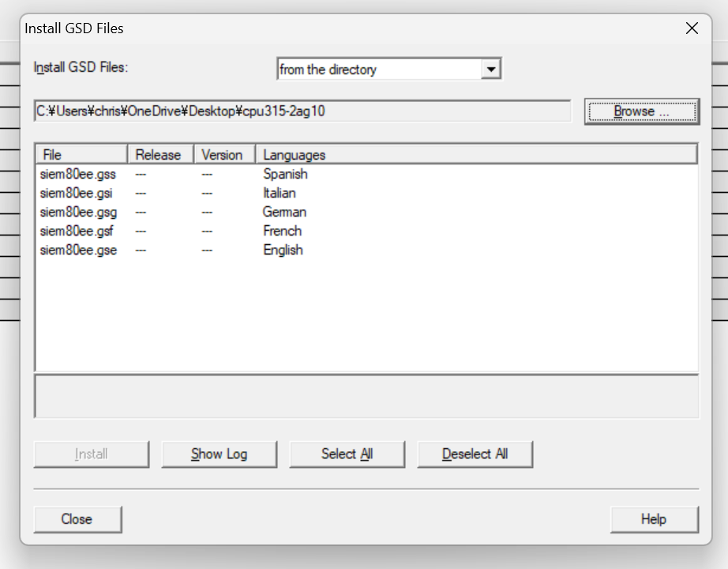Select file siem80ee.gss

77,175
